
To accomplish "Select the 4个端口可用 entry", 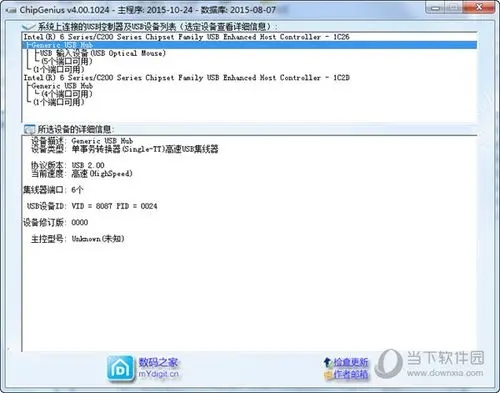I will click(67, 94).
